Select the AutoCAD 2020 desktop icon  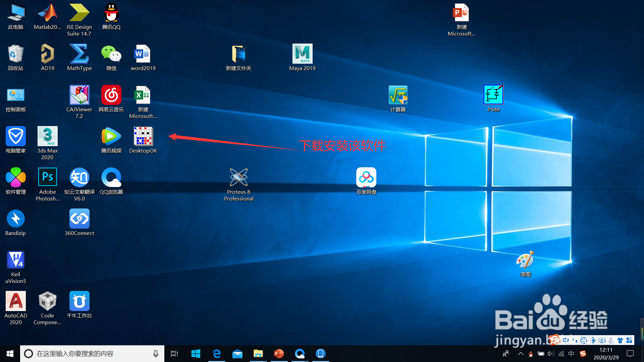click(x=16, y=301)
